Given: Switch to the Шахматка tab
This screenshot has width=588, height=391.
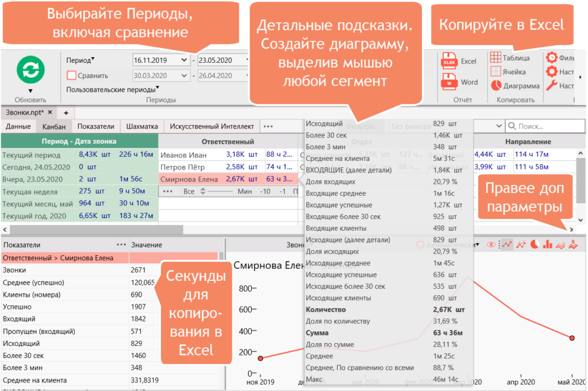Looking at the screenshot, I should 142,126.
